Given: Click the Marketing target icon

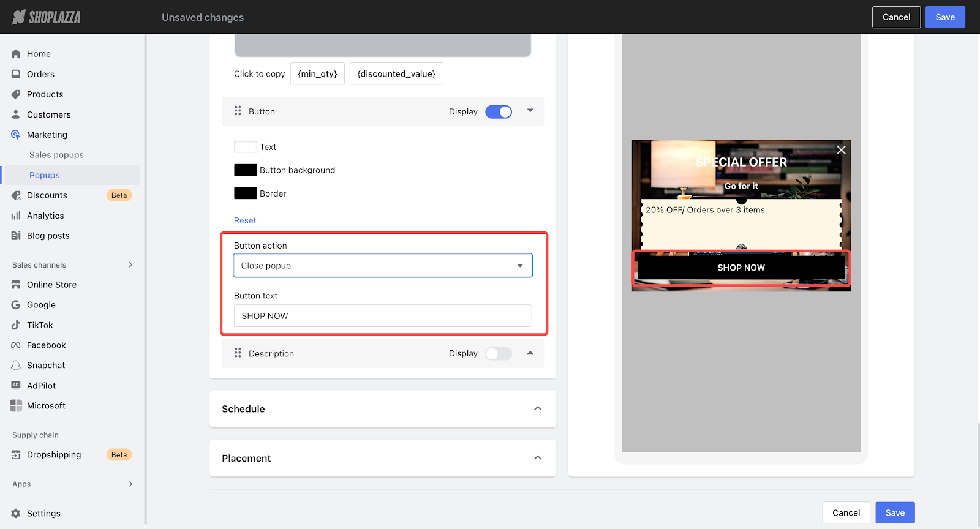Looking at the screenshot, I should click(x=16, y=135).
